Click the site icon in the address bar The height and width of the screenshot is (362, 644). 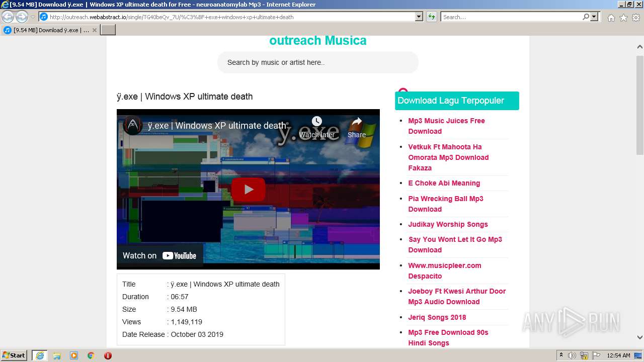point(44,17)
